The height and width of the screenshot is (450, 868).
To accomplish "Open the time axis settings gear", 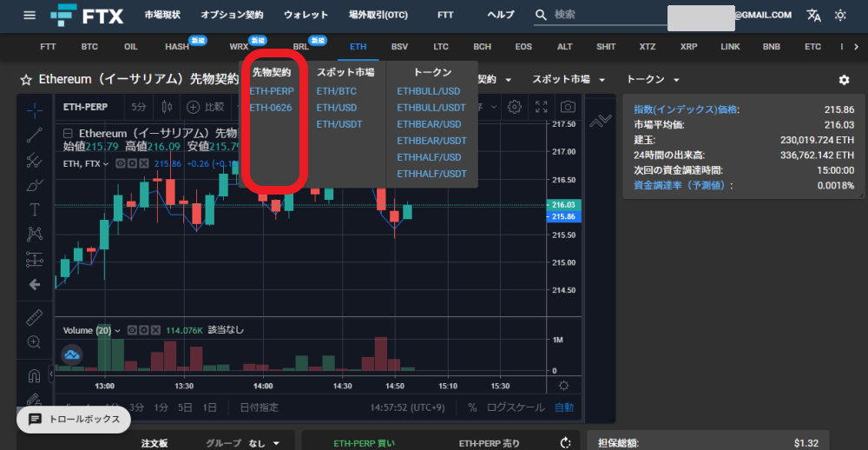I will point(563,386).
